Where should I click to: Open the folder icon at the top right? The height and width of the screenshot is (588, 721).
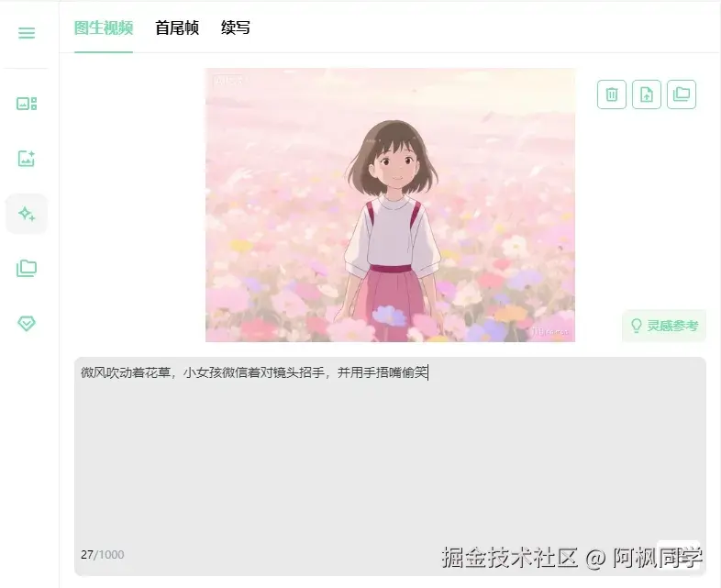pyautogui.click(x=682, y=94)
